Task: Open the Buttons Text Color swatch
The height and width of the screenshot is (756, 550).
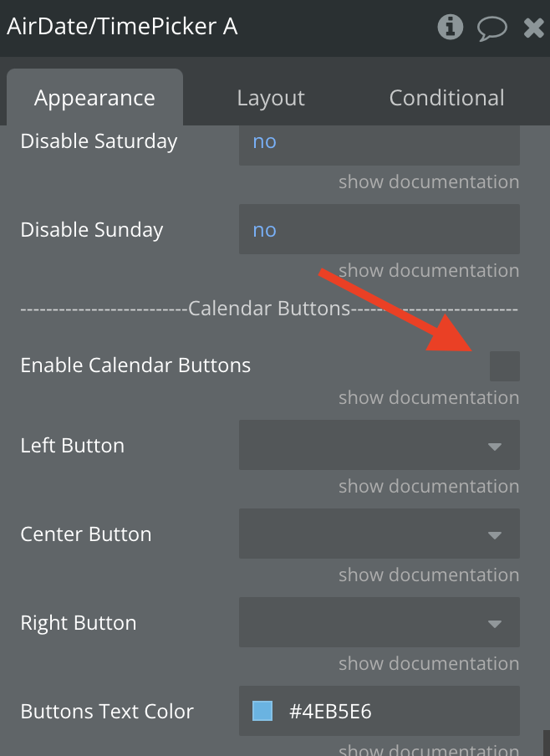Action: tap(262, 711)
